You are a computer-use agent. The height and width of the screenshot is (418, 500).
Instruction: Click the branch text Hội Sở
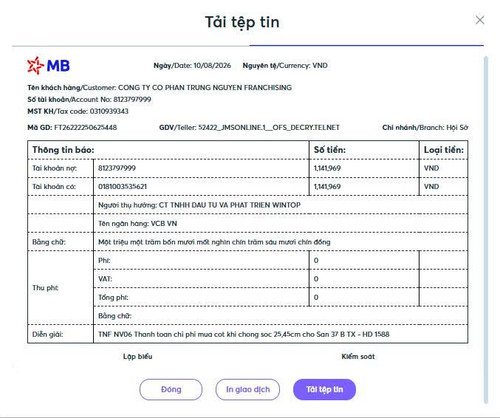click(x=457, y=127)
